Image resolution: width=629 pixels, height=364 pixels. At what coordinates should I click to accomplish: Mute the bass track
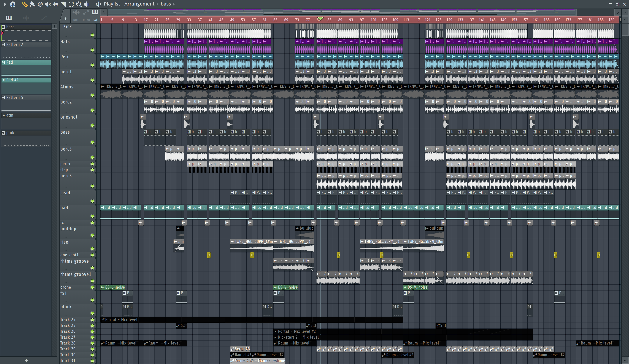click(92, 142)
